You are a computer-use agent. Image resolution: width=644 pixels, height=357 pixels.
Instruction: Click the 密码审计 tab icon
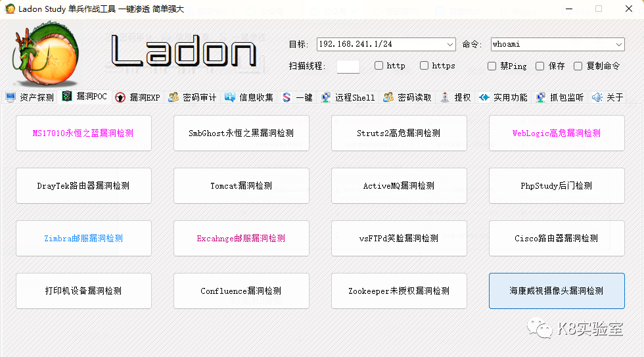pos(173,97)
